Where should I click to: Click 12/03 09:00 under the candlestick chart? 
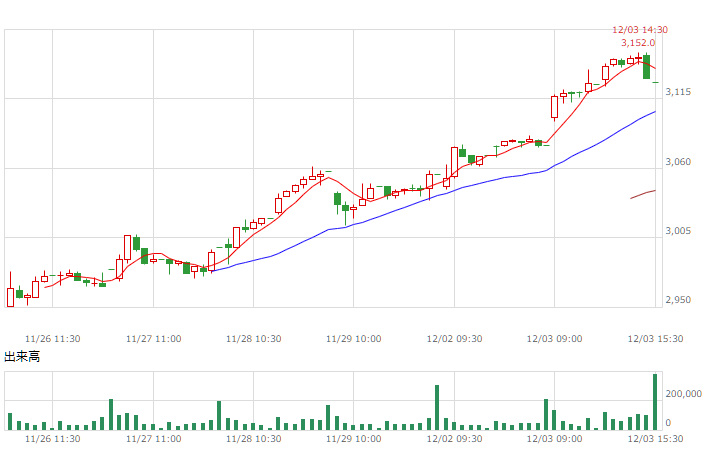pyautogui.click(x=554, y=339)
